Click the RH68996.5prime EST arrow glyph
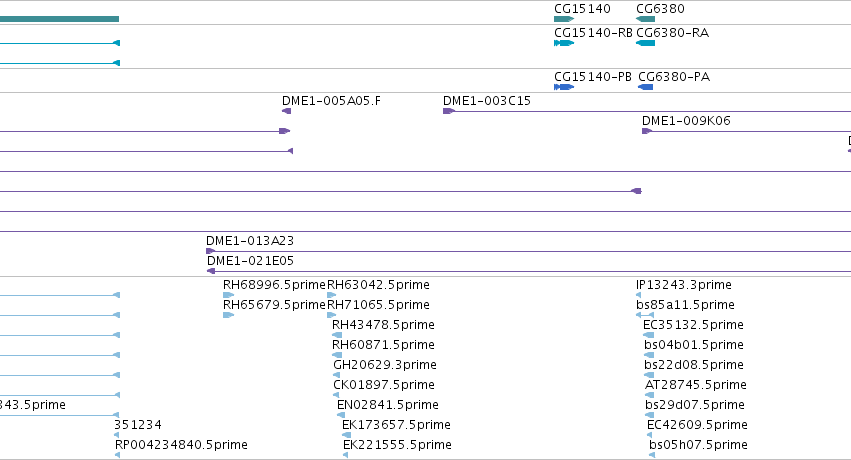This screenshot has height=460, width=851. pos(228,295)
